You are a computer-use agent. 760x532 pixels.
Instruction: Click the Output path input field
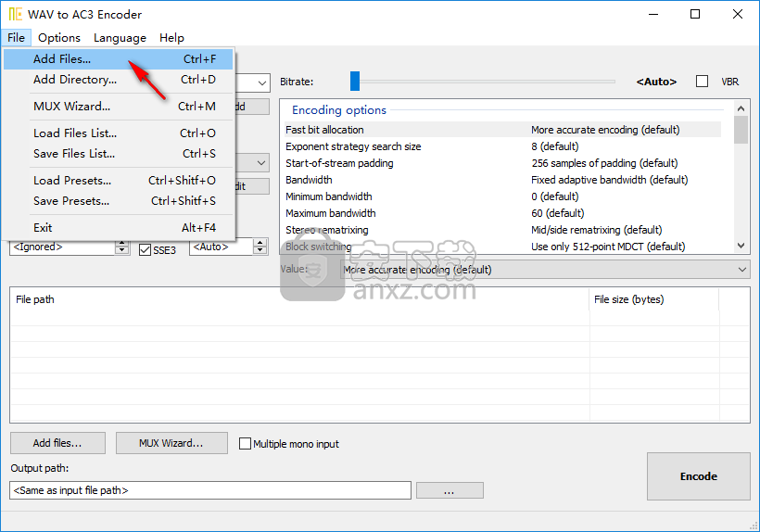point(210,490)
